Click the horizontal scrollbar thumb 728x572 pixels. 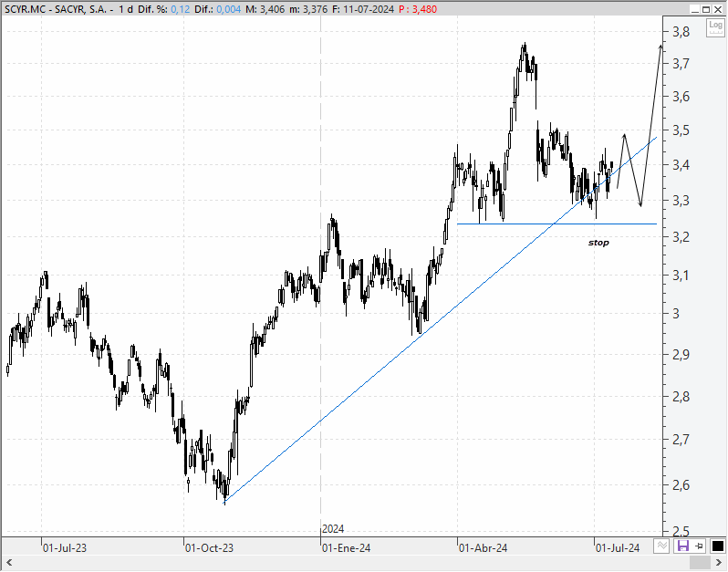tap(700, 563)
